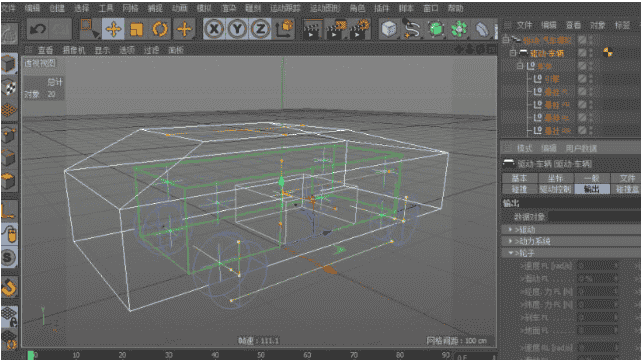Switch to the 坐标 tab
The image size is (642, 360).
pyautogui.click(x=555, y=178)
